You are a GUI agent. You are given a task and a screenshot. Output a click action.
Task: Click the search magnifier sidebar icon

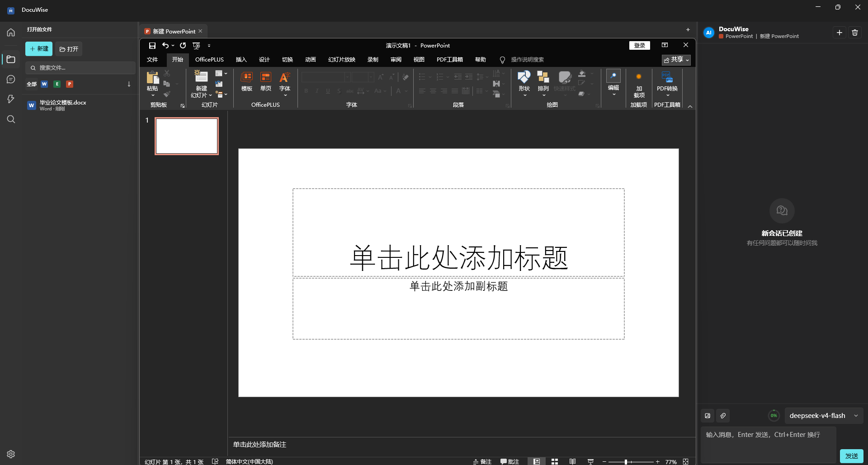11,119
